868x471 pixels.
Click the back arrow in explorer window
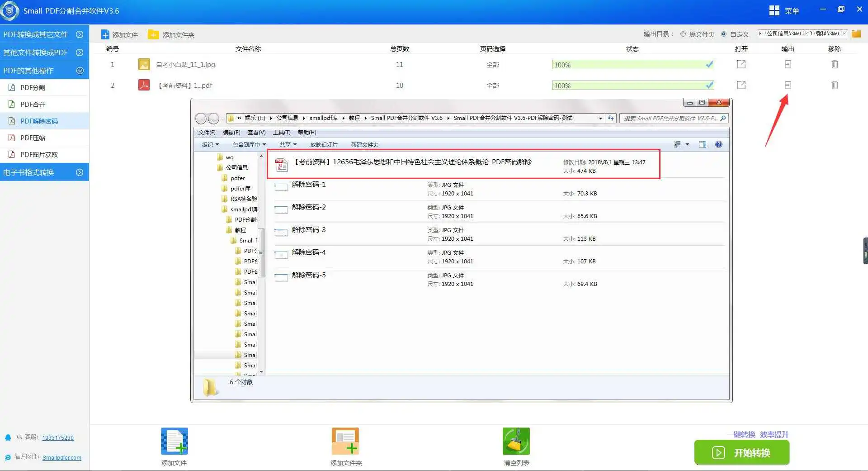[x=201, y=119]
